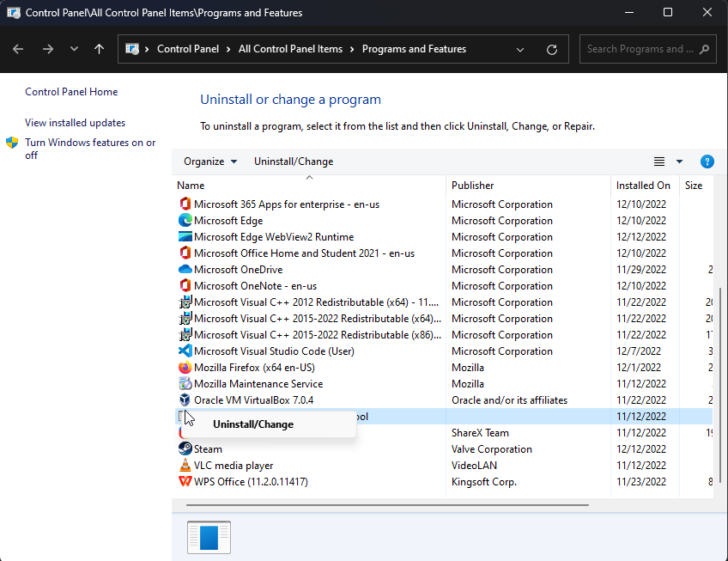Image resolution: width=728 pixels, height=561 pixels.
Task: Open View installed updates link
Action: click(x=76, y=123)
